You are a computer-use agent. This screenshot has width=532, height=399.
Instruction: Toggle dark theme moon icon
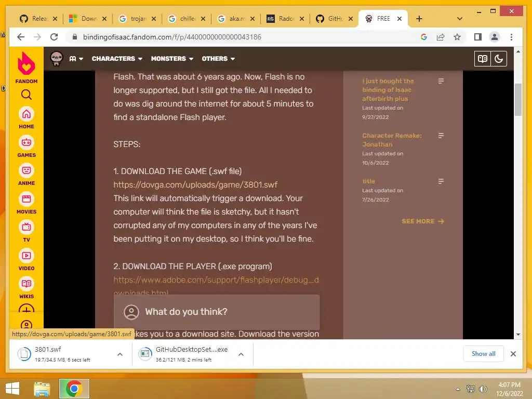click(x=499, y=59)
